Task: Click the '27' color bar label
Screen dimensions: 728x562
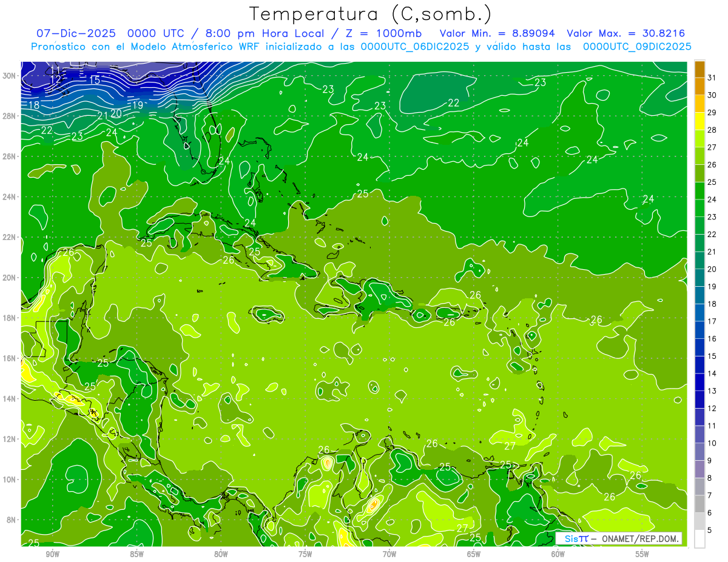Action: (x=712, y=147)
